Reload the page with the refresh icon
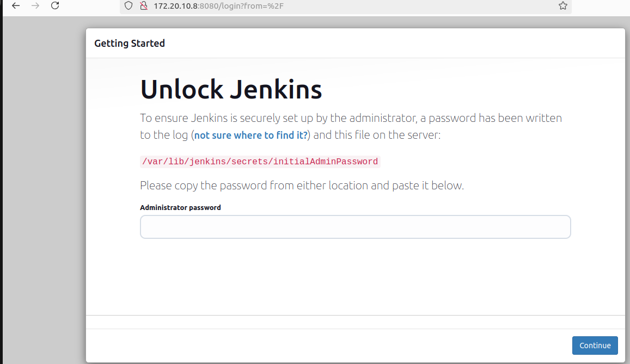The width and height of the screenshot is (630, 364). (55, 5)
